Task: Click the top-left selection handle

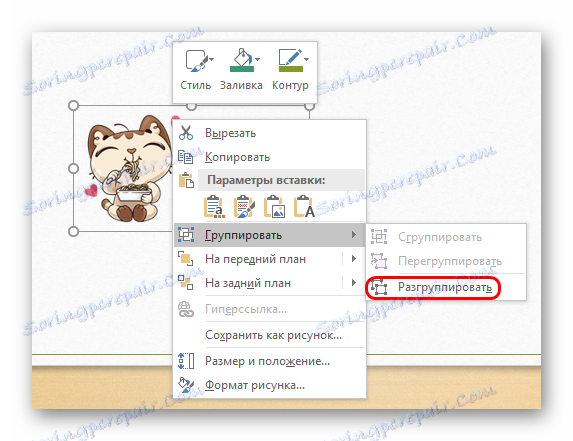Action: (73, 105)
